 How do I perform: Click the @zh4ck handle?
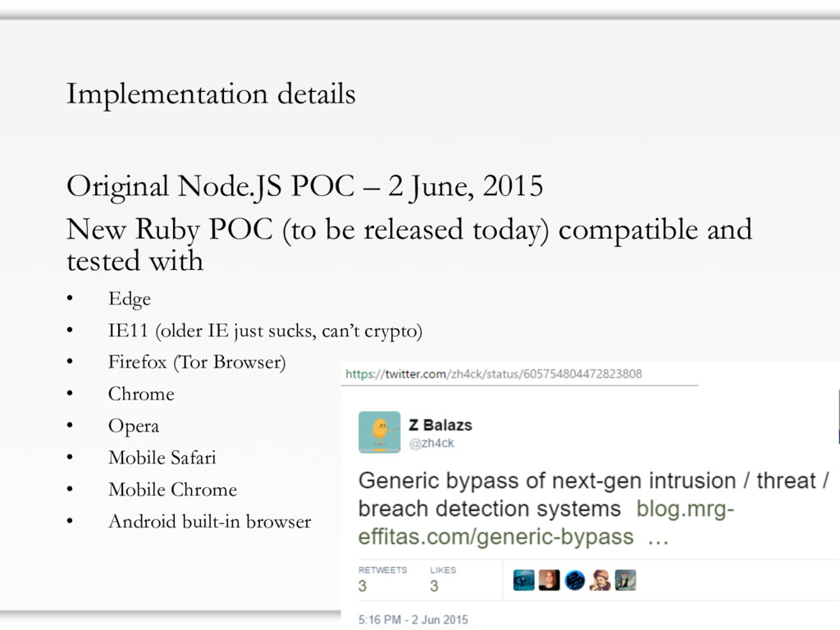431,443
